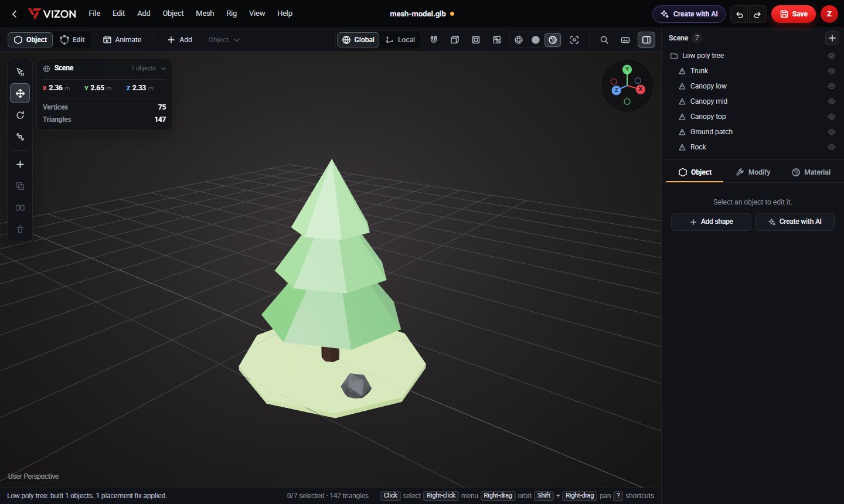This screenshot has width=844, height=504.
Task: Click the duplicate icon in left toolbar
Action: tap(20, 186)
